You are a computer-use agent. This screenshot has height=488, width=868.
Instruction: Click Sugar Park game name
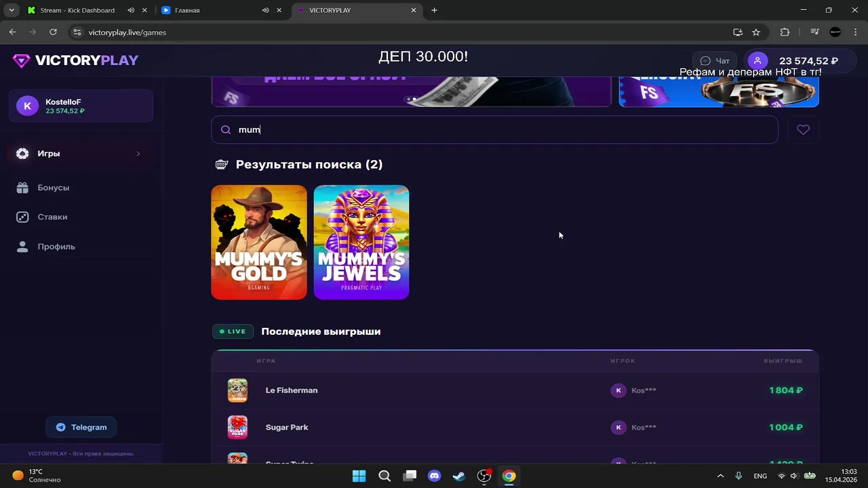coord(287,428)
